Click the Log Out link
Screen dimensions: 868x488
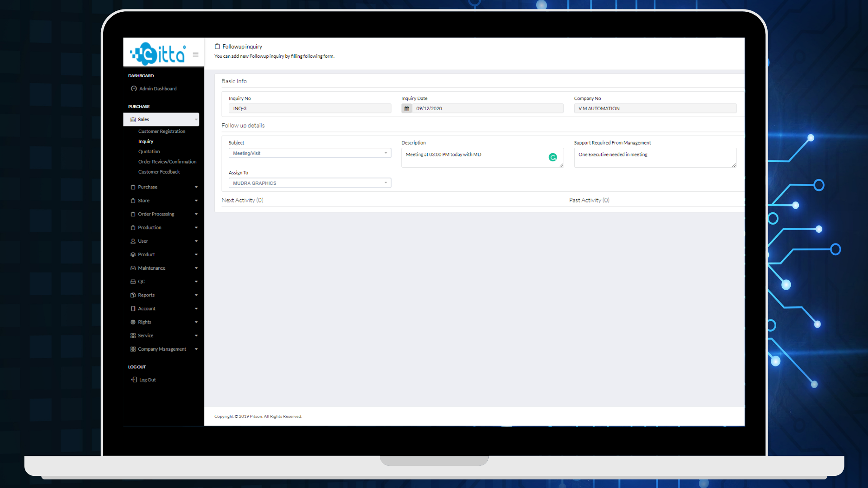(x=147, y=380)
